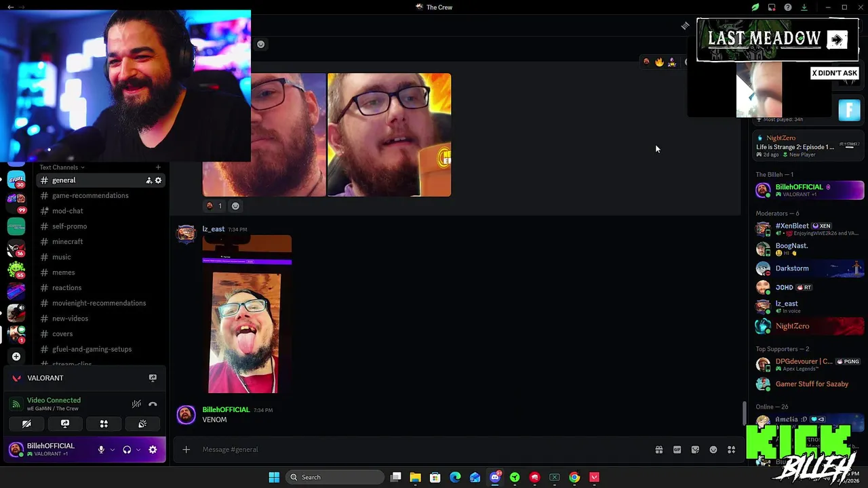The image size is (868, 488).
Task: Open the green leaf icon in title bar
Action: click(755, 7)
